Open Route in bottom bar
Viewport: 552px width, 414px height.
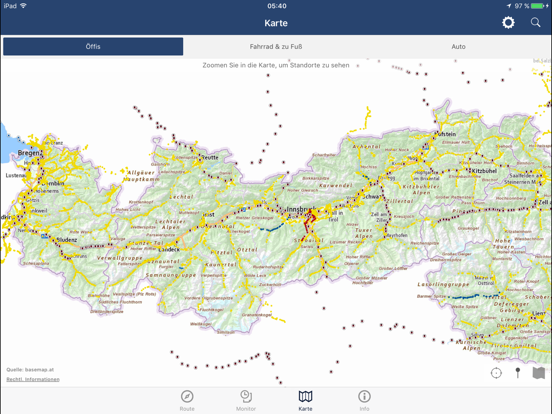[187, 400]
